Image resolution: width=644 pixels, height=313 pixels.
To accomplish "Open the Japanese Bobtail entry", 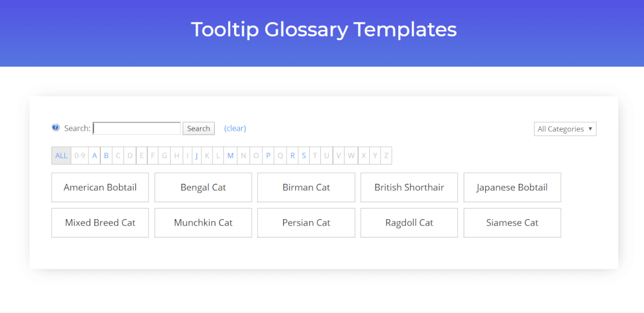I will click(512, 188).
